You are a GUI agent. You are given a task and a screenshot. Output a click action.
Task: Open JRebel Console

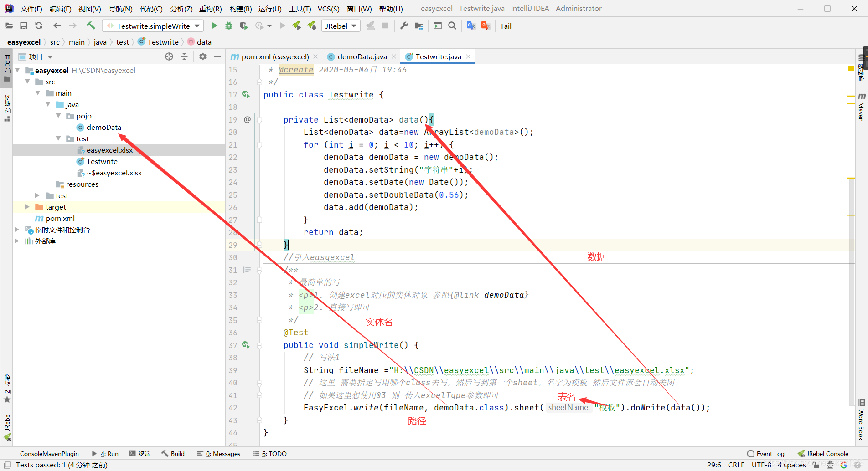pos(823,454)
